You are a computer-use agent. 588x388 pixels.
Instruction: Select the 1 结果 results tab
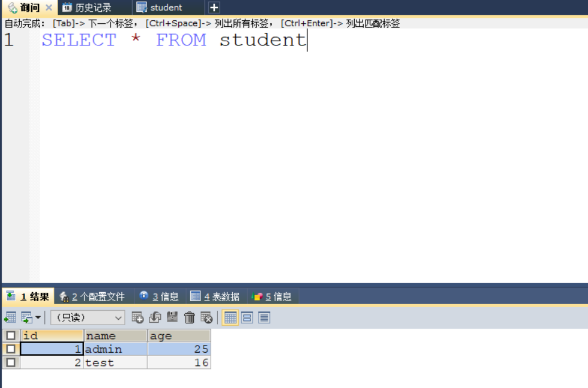(29, 296)
